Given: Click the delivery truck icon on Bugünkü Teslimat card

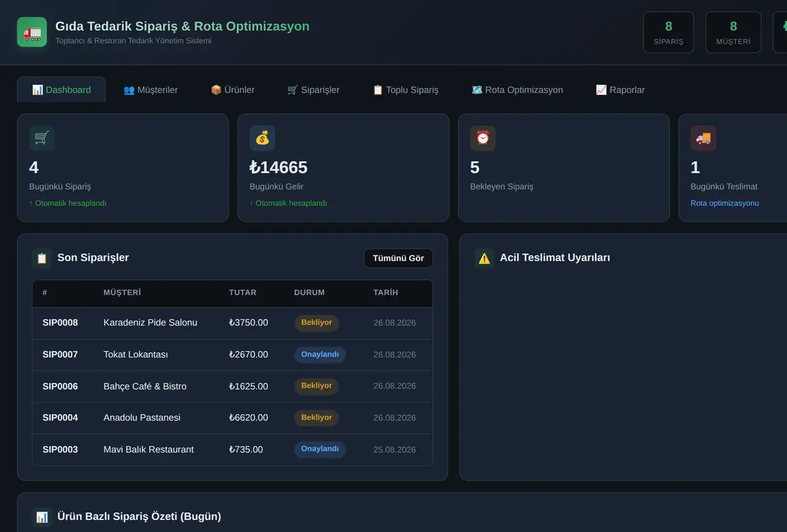Looking at the screenshot, I should (x=703, y=138).
